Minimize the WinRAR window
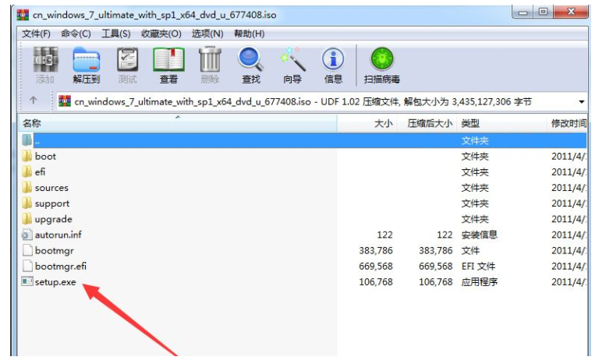 [522, 12]
